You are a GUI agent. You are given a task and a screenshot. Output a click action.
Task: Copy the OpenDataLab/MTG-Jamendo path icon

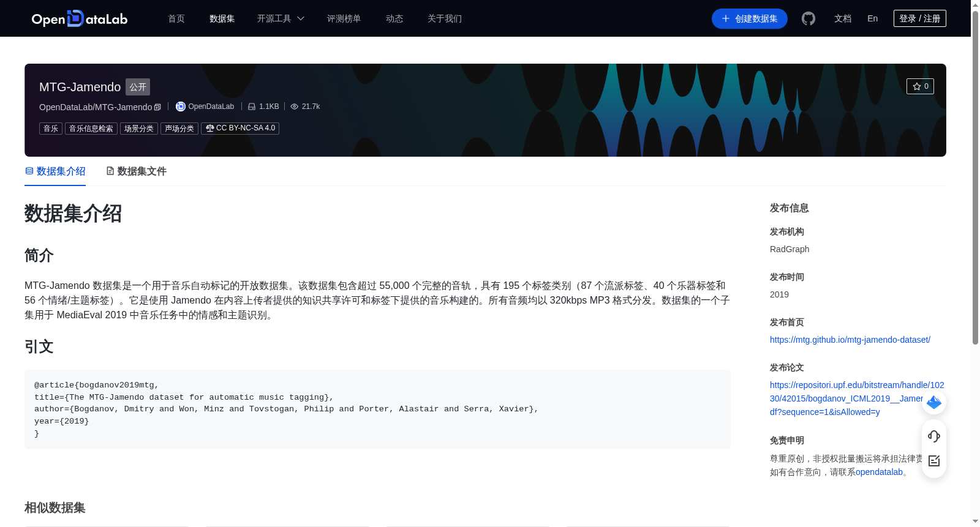coord(157,107)
